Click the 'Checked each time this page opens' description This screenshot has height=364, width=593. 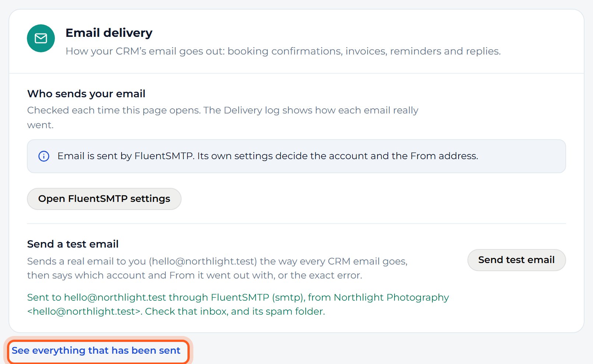tap(223, 118)
